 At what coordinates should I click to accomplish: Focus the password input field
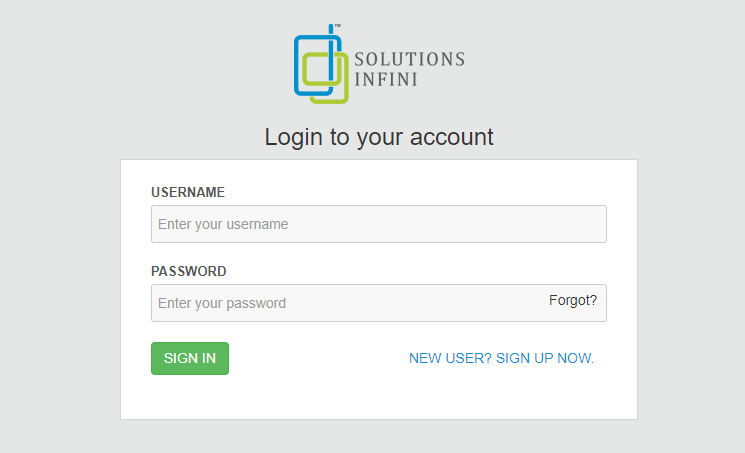[x=340, y=303]
